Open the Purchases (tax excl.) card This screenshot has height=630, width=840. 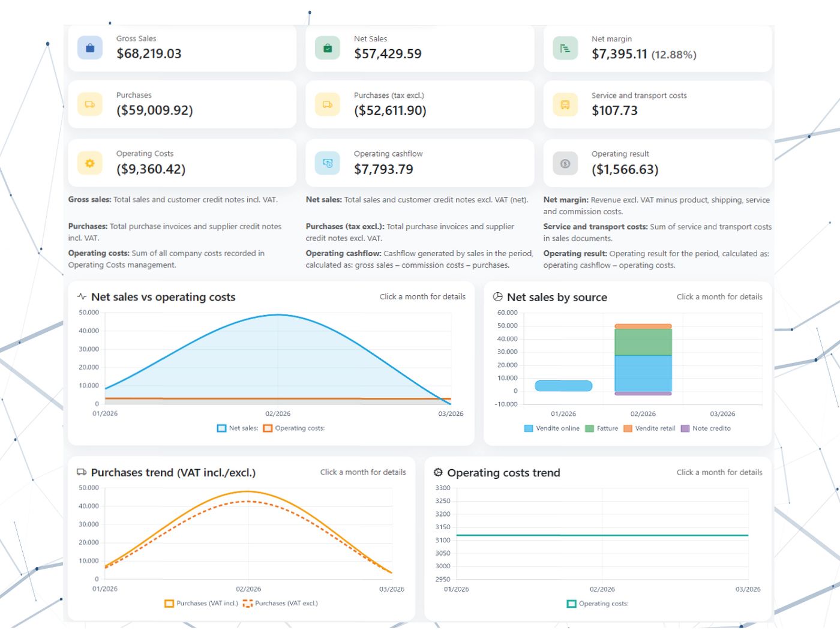point(420,104)
